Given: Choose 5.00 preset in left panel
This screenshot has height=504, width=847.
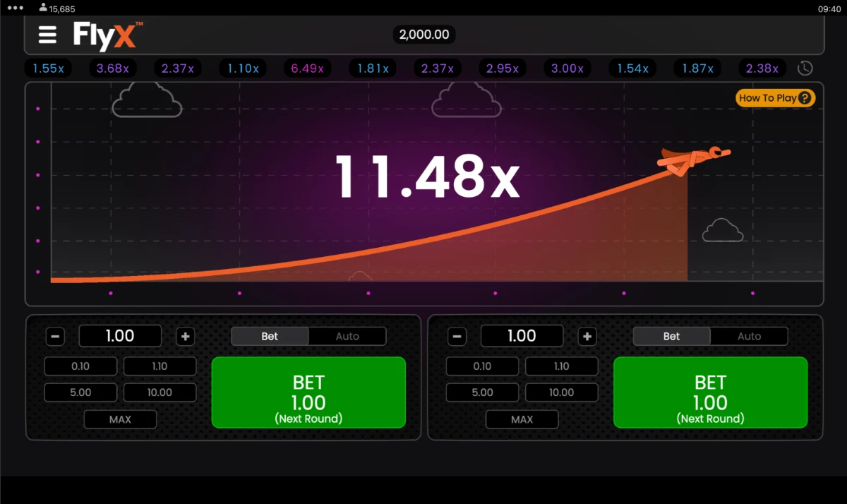Looking at the screenshot, I should point(80,392).
